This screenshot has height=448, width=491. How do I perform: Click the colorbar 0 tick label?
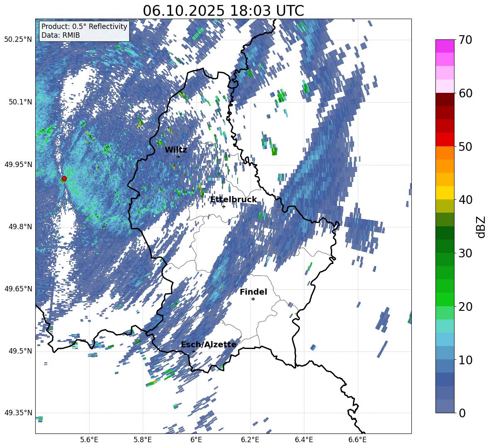(x=462, y=413)
